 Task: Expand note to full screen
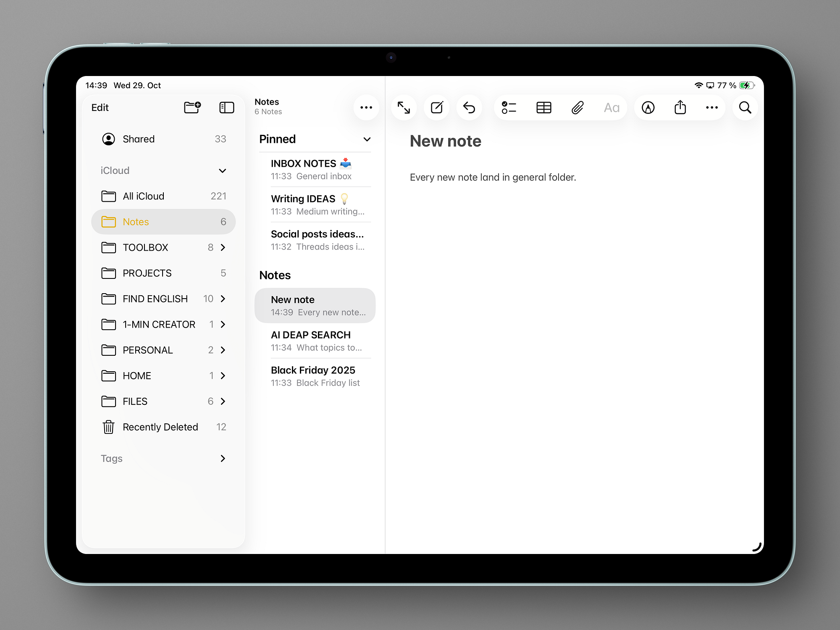[404, 108]
